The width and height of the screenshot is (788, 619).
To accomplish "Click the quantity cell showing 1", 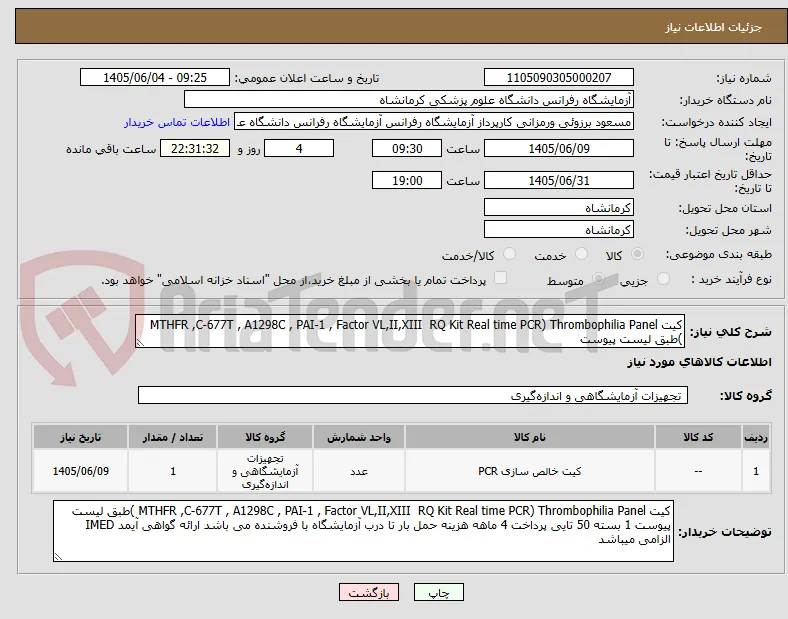I will point(172,471).
